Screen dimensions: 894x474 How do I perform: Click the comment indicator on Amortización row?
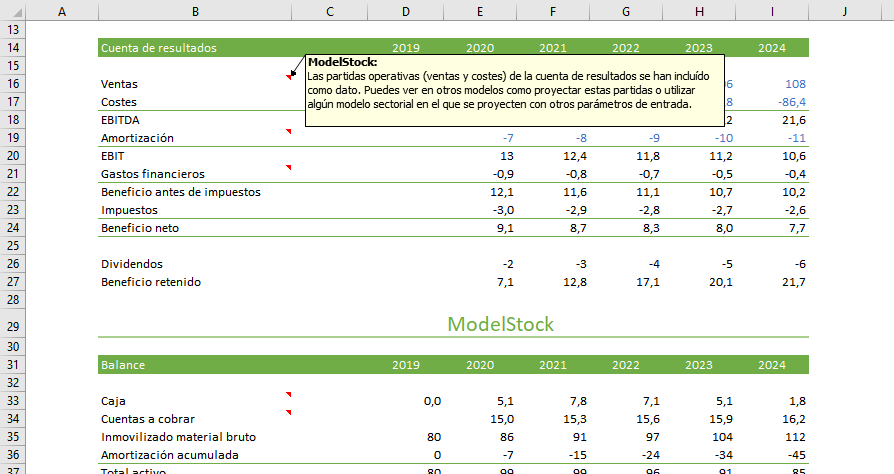288,132
